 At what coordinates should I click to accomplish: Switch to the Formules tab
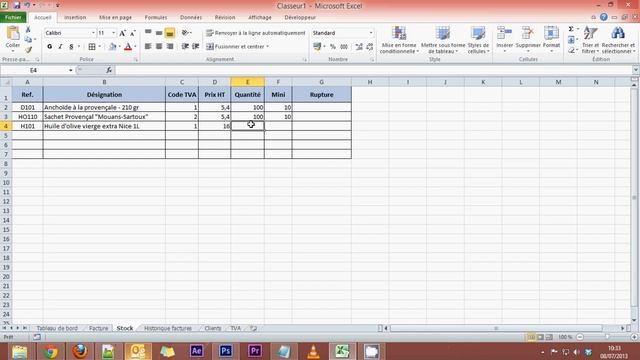(x=156, y=18)
